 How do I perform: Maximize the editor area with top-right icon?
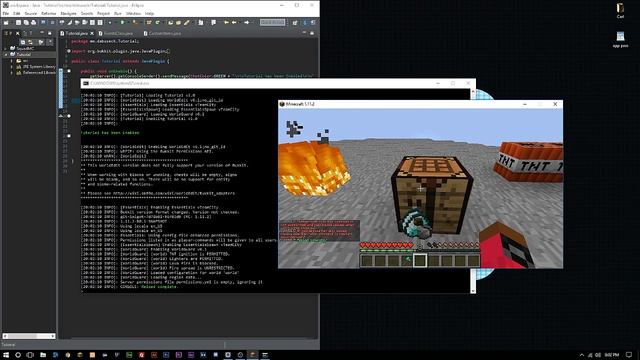tap(312, 33)
